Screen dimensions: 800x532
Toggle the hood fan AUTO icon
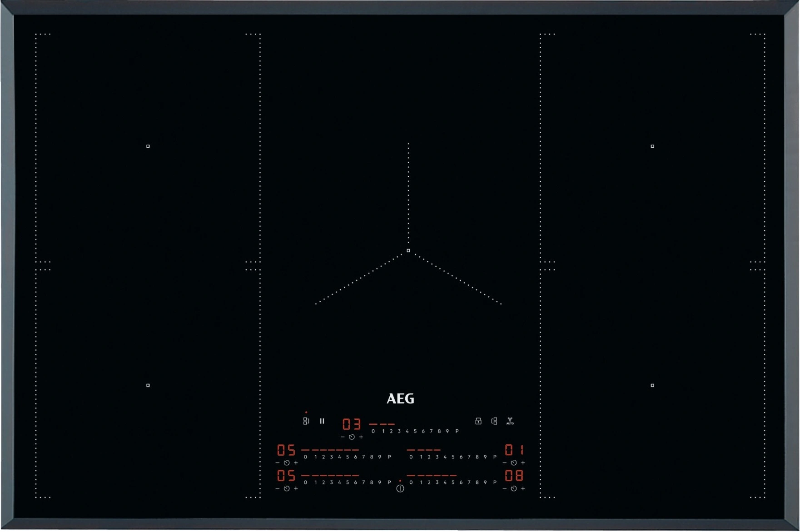click(x=510, y=421)
